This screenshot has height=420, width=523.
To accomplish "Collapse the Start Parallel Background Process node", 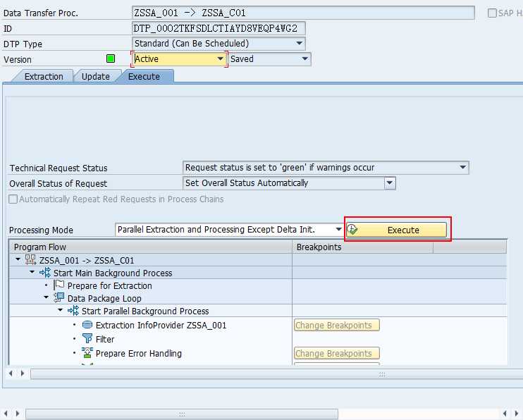I will [x=60, y=310].
